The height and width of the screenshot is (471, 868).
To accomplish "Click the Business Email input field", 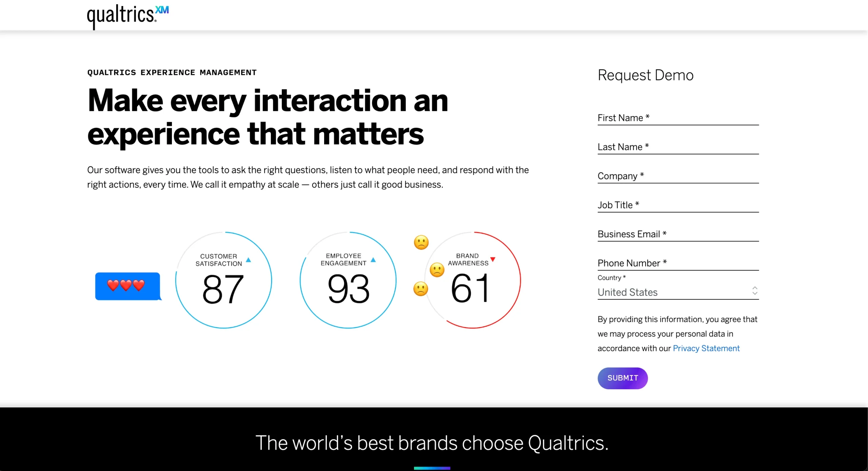I will pyautogui.click(x=678, y=234).
